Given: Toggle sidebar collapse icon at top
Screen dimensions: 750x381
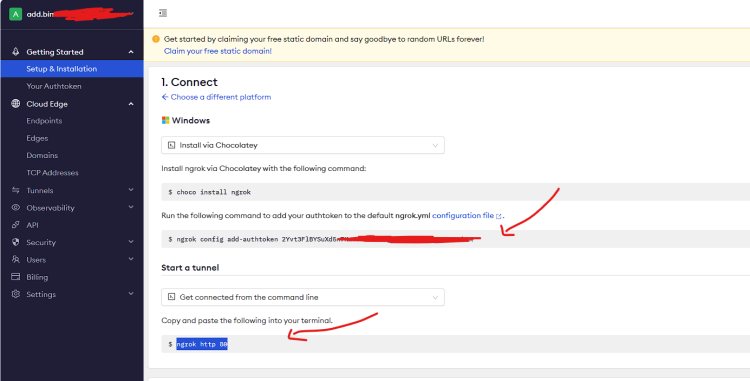Looking at the screenshot, I should click(163, 13).
